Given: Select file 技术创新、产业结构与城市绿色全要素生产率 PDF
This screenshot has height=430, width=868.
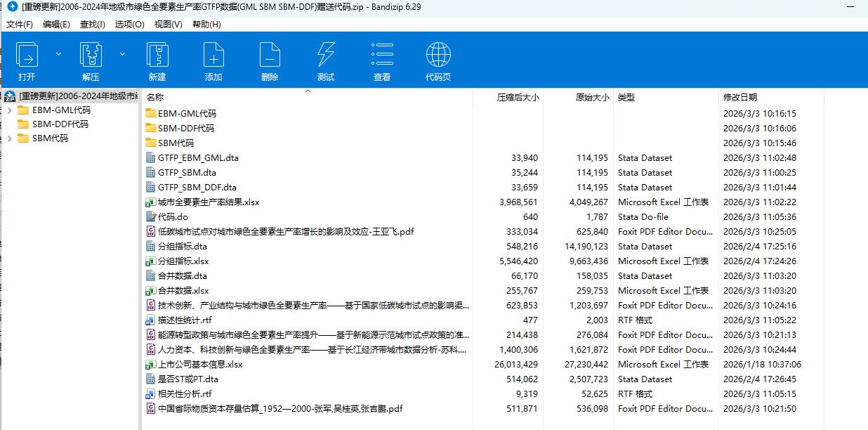Looking at the screenshot, I should (313, 305).
